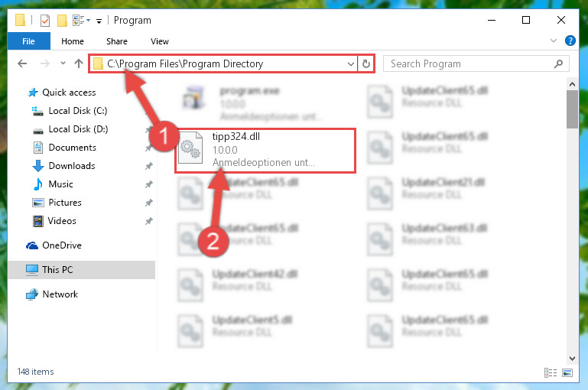The height and width of the screenshot is (390, 588).
Task: Go back with the Back arrow
Action: pyautogui.click(x=22, y=63)
